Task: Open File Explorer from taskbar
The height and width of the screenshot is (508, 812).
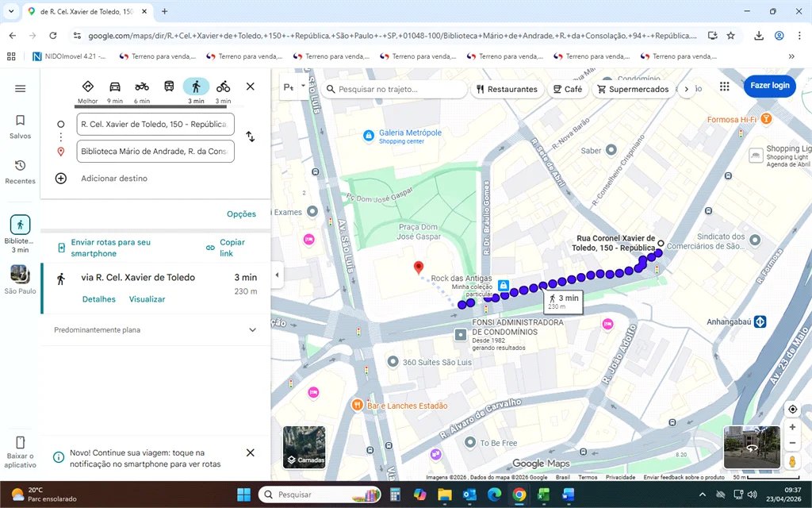Action: (x=445, y=495)
